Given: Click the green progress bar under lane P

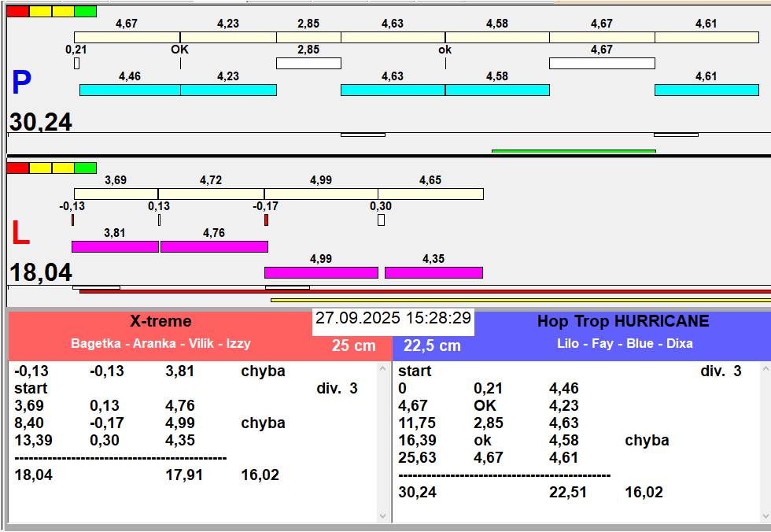Looking at the screenshot, I should (574, 151).
